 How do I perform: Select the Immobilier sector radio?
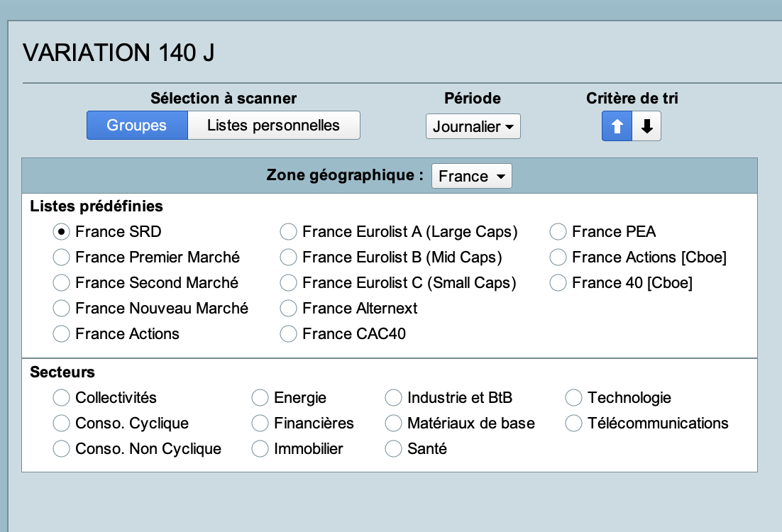pos(261,449)
